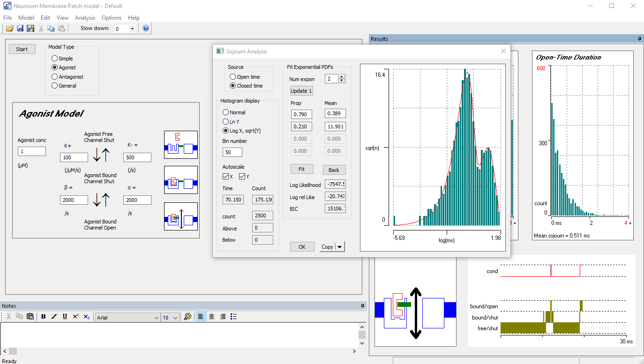
Task: Open the blue Help question mark icon
Action: [x=146, y=29]
